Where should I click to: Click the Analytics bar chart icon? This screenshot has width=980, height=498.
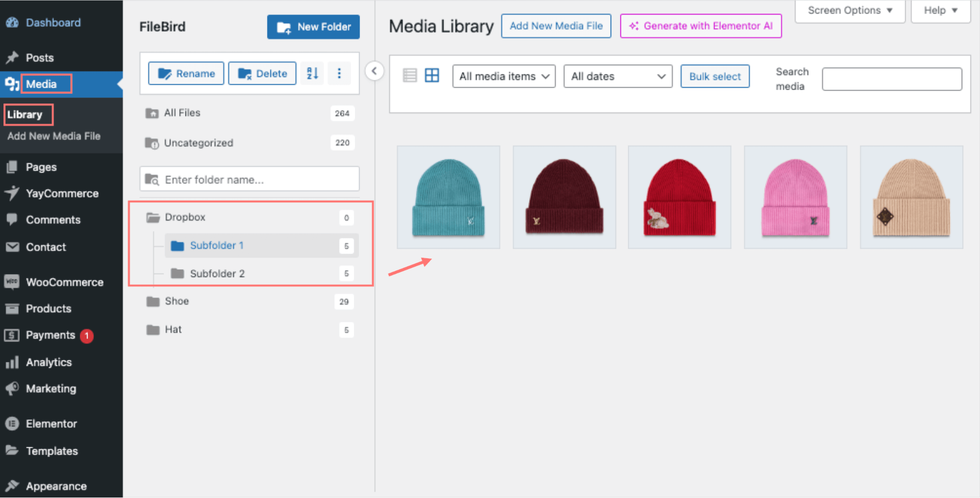(12, 363)
